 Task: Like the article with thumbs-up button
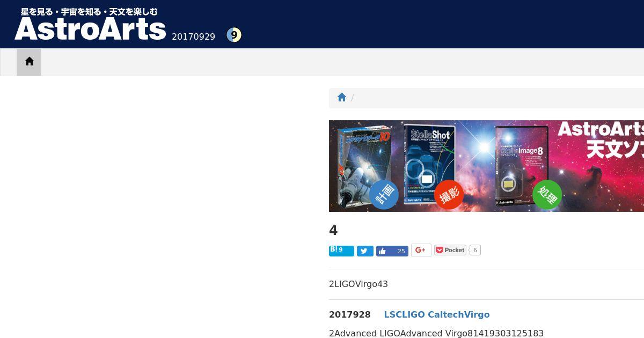(392, 251)
